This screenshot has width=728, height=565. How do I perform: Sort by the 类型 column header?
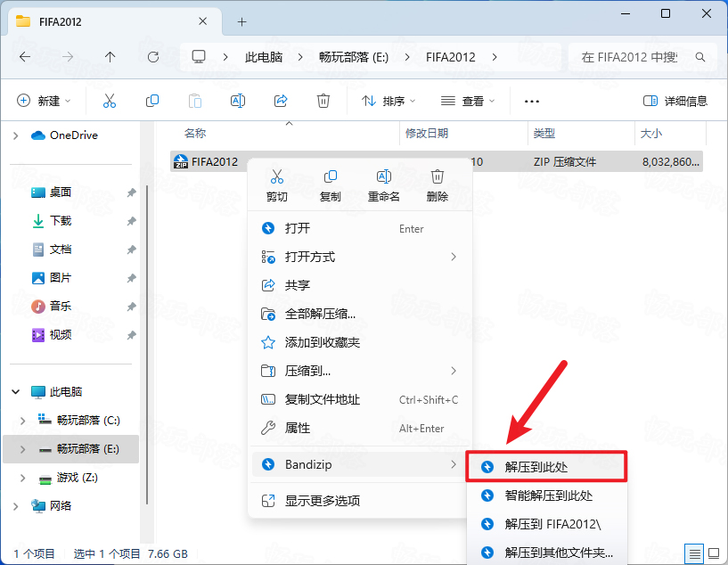[544, 134]
